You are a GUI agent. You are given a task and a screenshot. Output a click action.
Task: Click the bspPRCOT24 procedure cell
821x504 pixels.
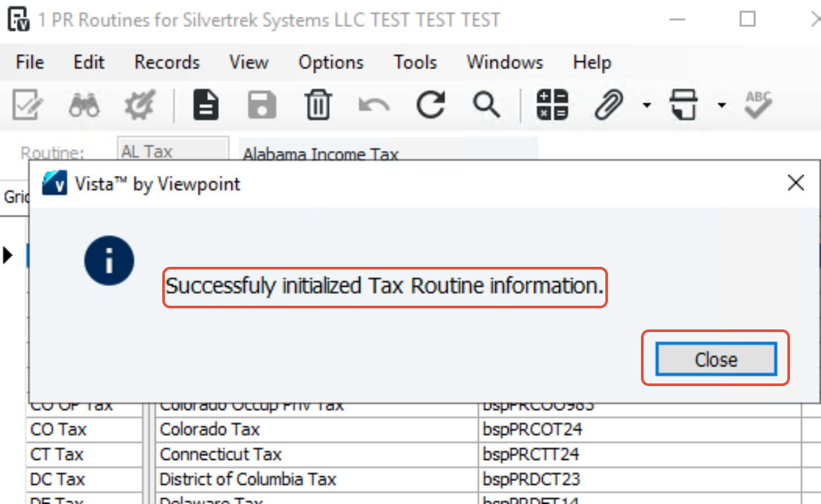pos(640,430)
